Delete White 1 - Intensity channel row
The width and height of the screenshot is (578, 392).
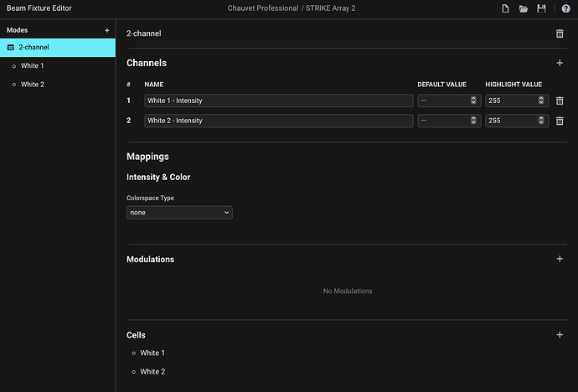click(x=560, y=101)
